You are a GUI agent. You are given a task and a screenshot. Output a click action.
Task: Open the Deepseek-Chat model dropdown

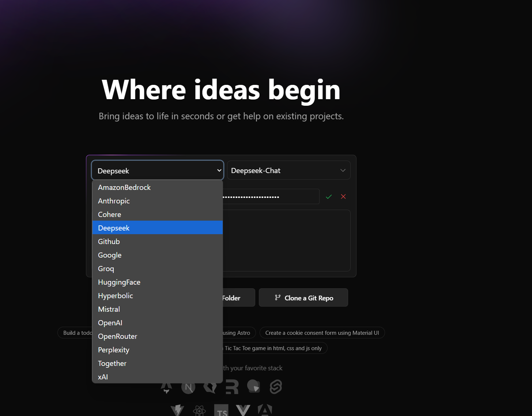(289, 170)
